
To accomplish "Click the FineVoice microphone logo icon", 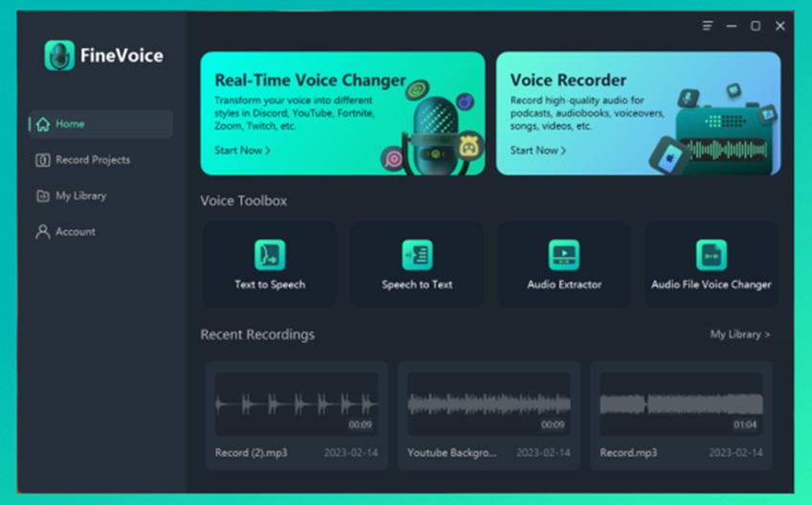I will click(59, 55).
